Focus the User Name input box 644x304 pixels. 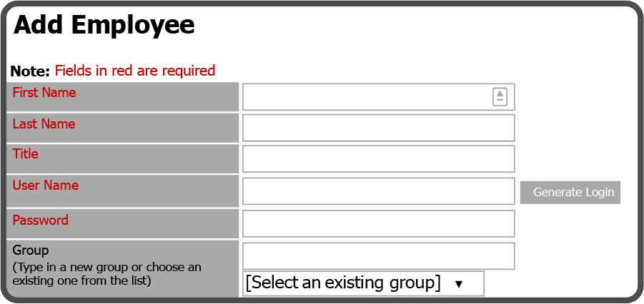pos(378,191)
